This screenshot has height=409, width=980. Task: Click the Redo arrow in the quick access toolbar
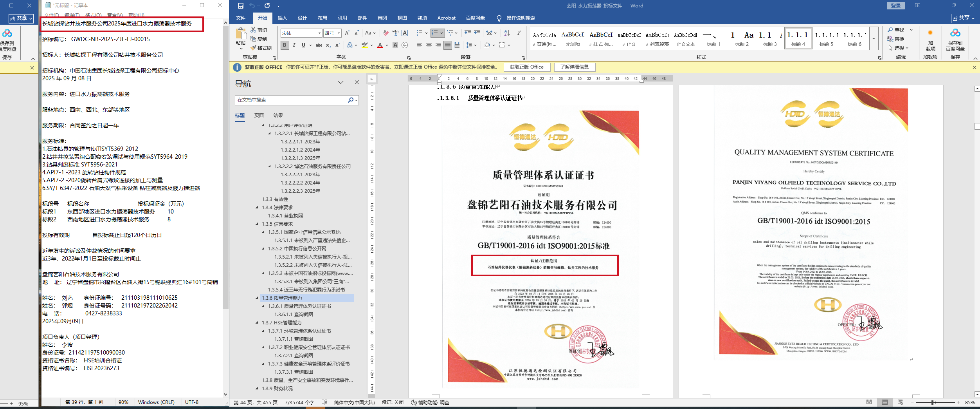pos(267,5)
